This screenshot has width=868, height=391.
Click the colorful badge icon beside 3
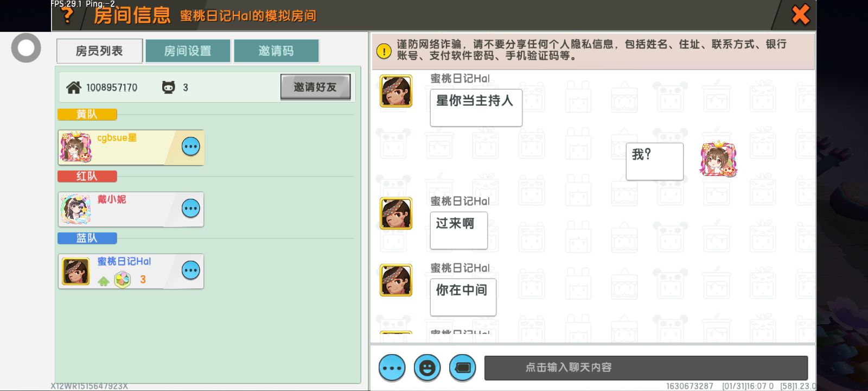click(x=123, y=280)
